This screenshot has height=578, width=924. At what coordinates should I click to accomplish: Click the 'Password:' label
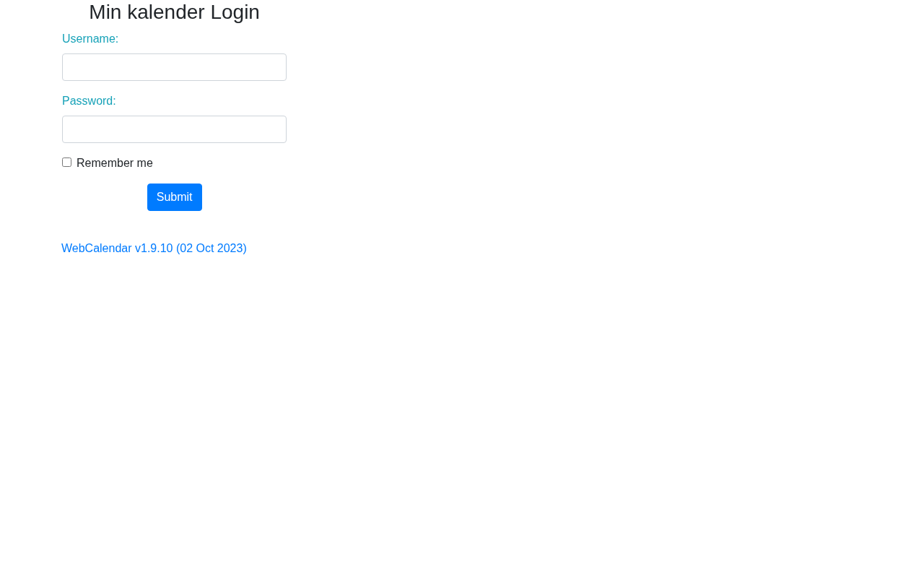coord(89,101)
